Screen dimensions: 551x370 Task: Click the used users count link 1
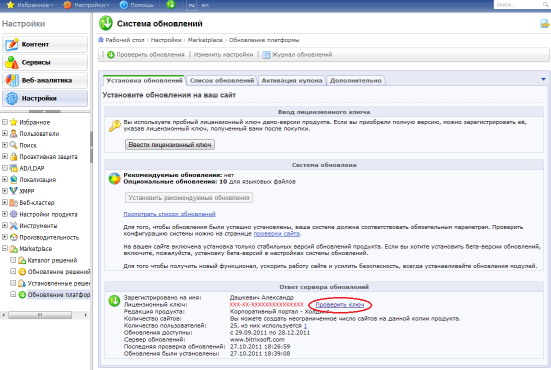305,326
